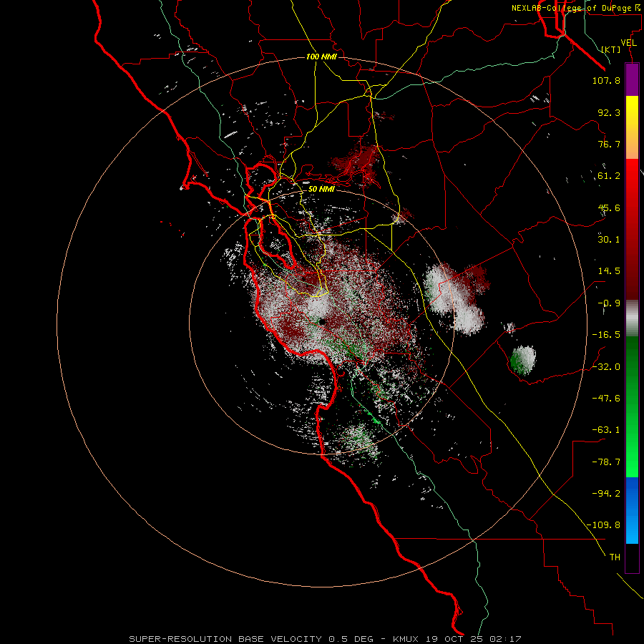Click the 92.3 velocity legend value
Viewport: 644px width, 644px height.
coord(609,112)
